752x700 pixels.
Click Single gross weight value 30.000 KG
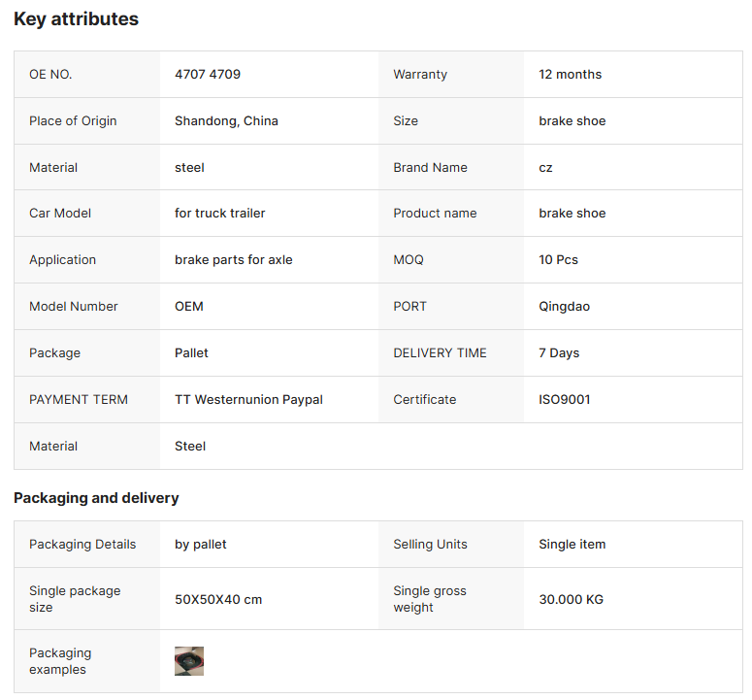[571, 599]
